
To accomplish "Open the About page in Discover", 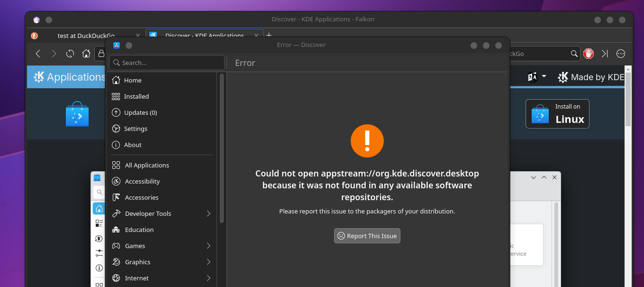I will [133, 145].
